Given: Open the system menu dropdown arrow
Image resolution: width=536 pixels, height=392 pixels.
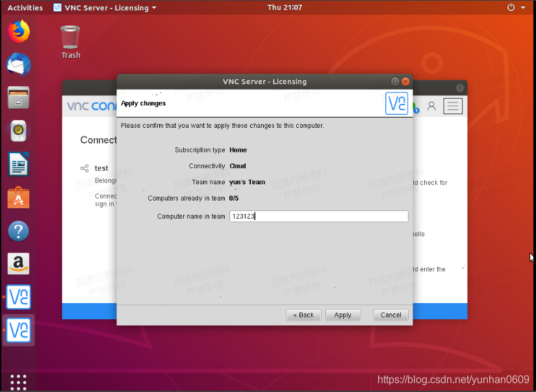Looking at the screenshot, I should 523,8.
